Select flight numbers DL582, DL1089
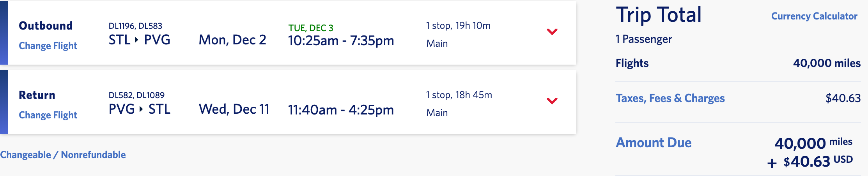The height and width of the screenshot is (176, 868). [x=136, y=95]
